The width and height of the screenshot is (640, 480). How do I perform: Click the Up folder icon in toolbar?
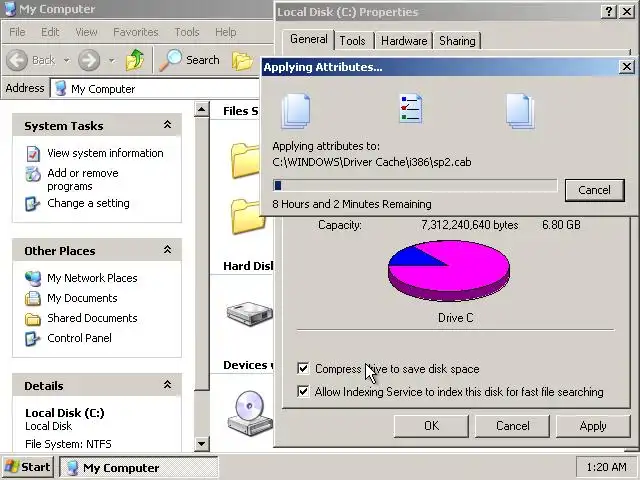pyautogui.click(x=135, y=60)
